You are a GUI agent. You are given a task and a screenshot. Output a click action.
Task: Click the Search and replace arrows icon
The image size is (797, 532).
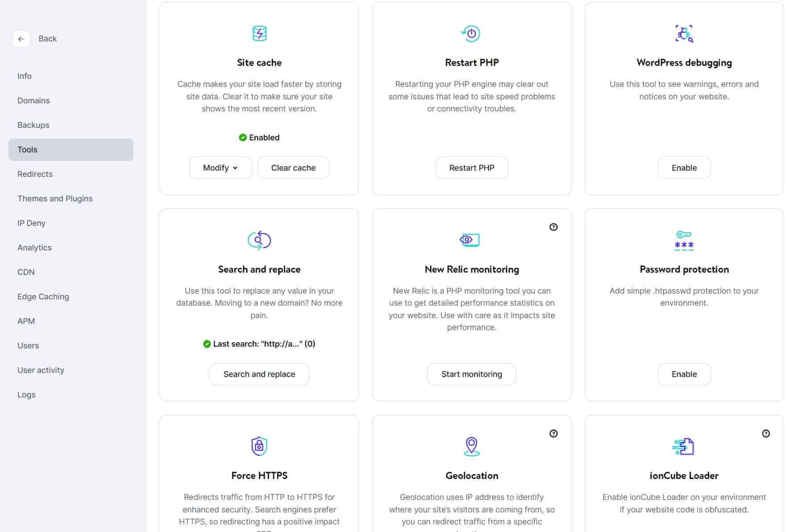tap(259, 240)
